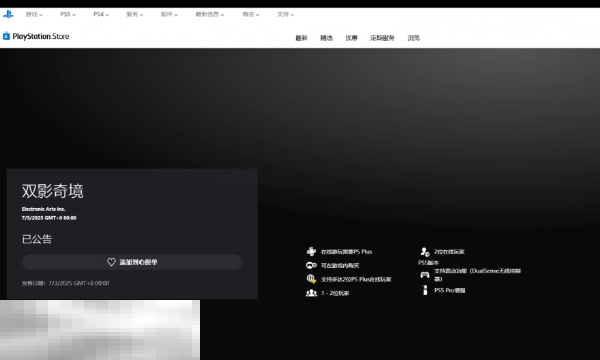The image size is (600, 360).
Task: Open the 浏览 (Browse) store tab
Action: pos(414,38)
